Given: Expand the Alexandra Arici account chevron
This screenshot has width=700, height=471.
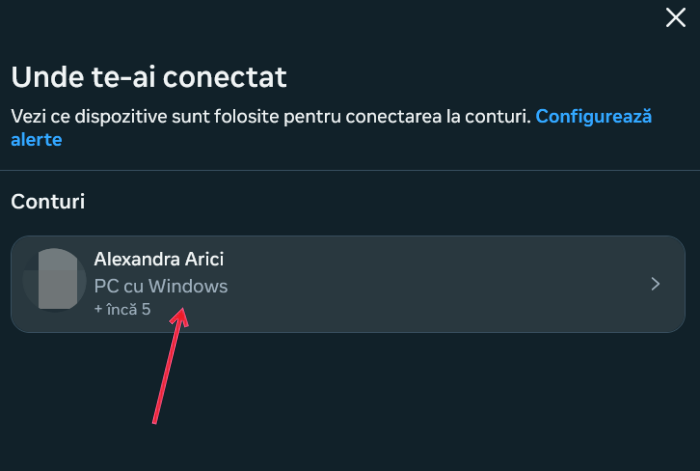Looking at the screenshot, I should point(656,284).
